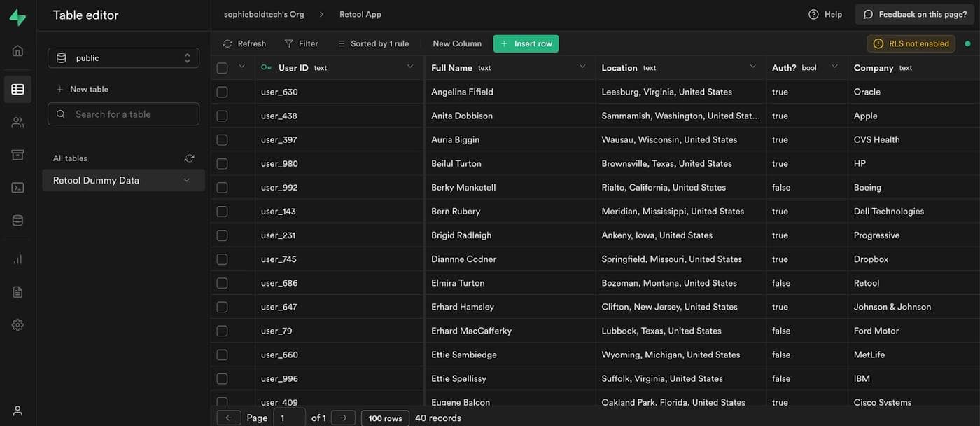Open the Filter menu
Screen dimensions: 980x426
301,43
